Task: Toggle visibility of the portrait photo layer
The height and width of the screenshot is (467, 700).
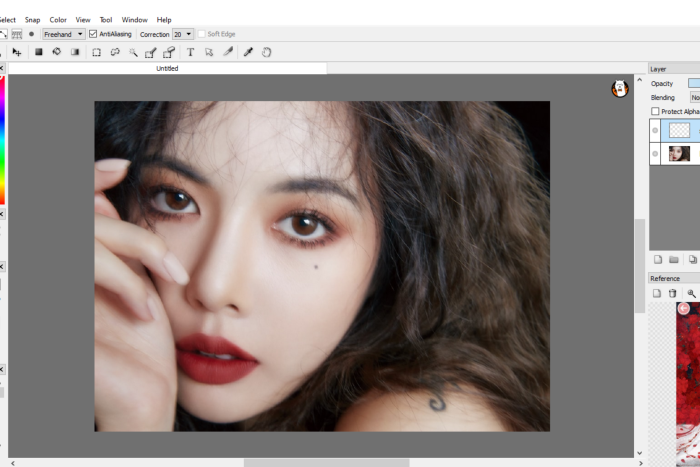Action: (655, 154)
